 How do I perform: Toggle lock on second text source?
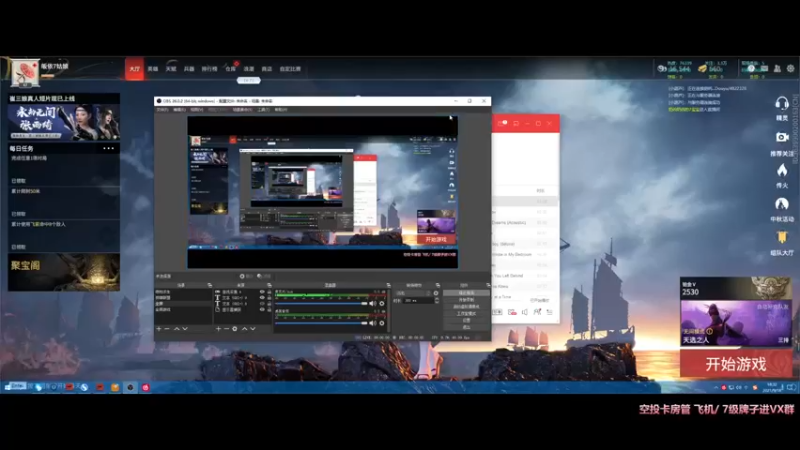click(269, 297)
